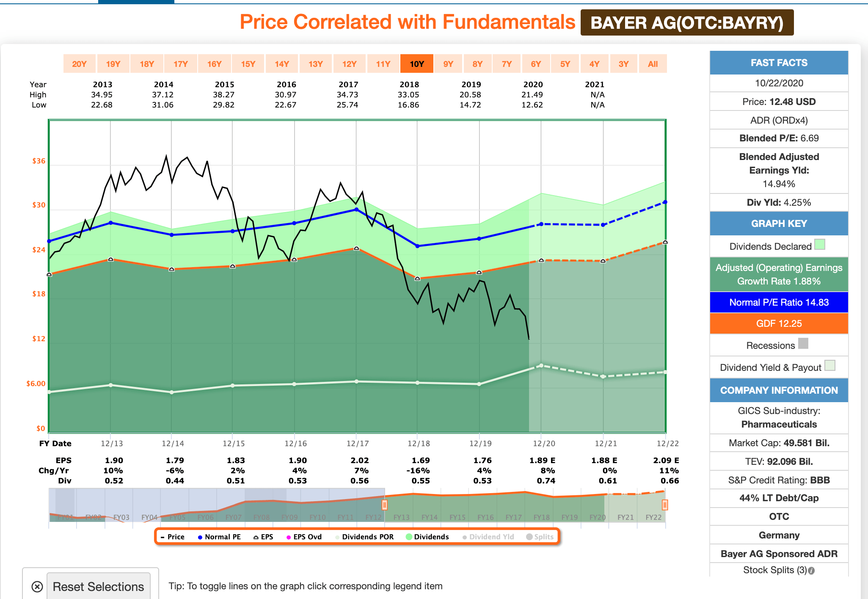Click the GDF 12.25 key badge
Image resolution: width=868 pixels, height=599 pixels.
pos(779,323)
